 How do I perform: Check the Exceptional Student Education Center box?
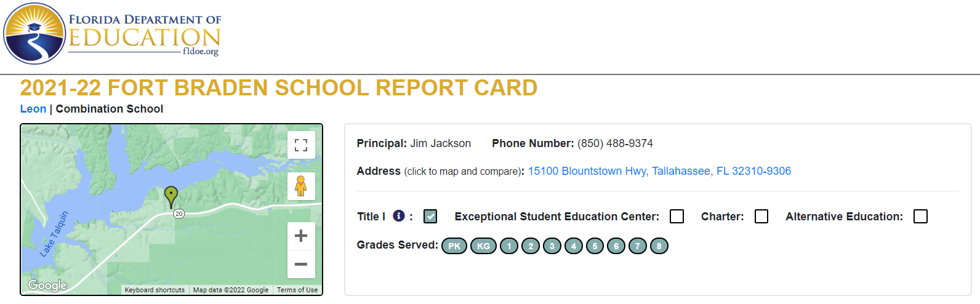point(677,217)
